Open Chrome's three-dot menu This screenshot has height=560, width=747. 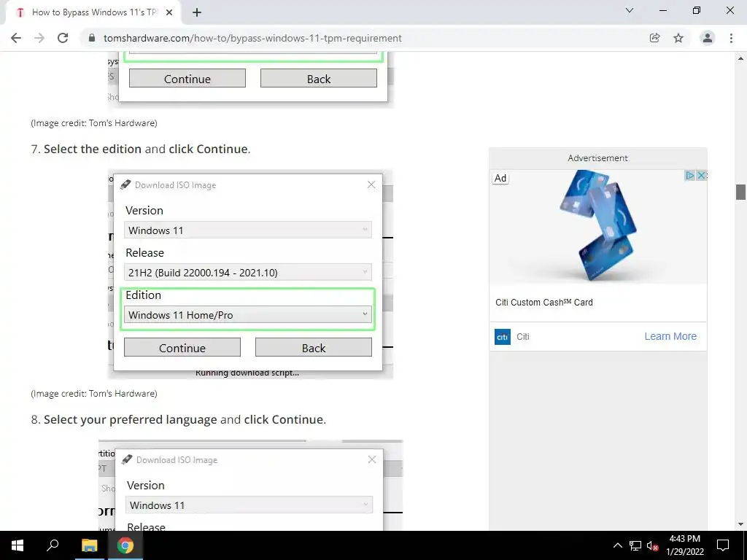[x=731, y=38]
